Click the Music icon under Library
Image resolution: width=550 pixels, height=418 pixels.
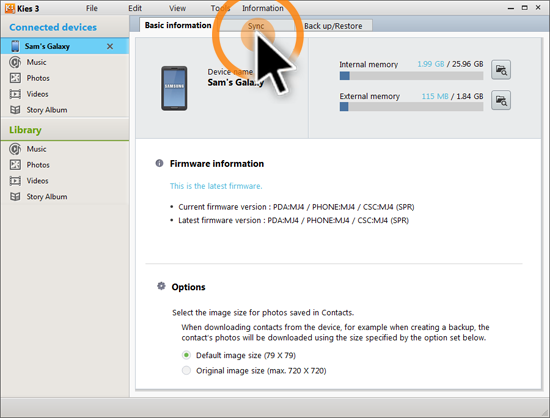(x=15, y=149)
